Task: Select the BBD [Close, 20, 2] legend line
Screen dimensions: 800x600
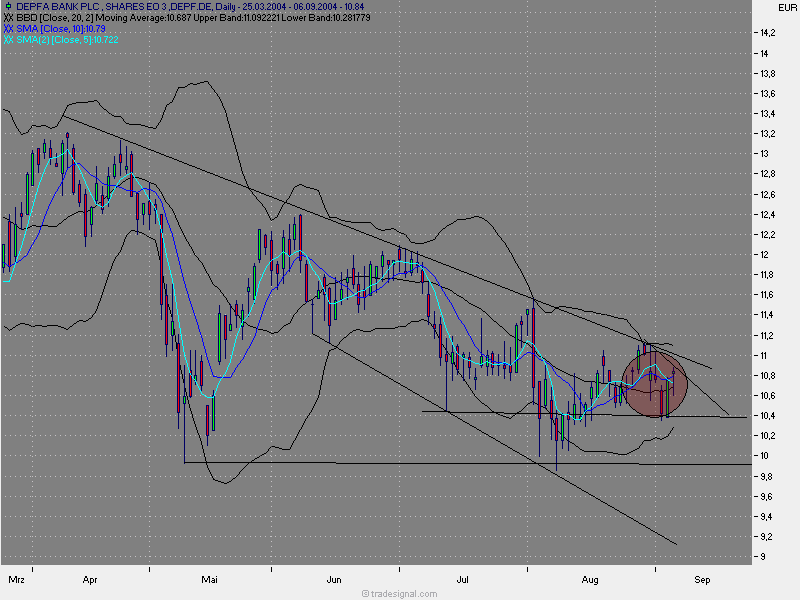Action: 193,18
